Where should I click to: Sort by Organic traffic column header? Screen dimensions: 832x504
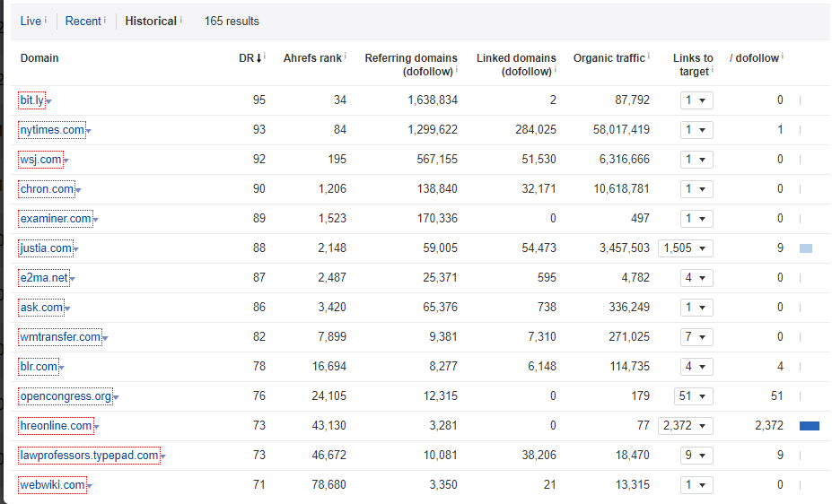pos(609,58)
